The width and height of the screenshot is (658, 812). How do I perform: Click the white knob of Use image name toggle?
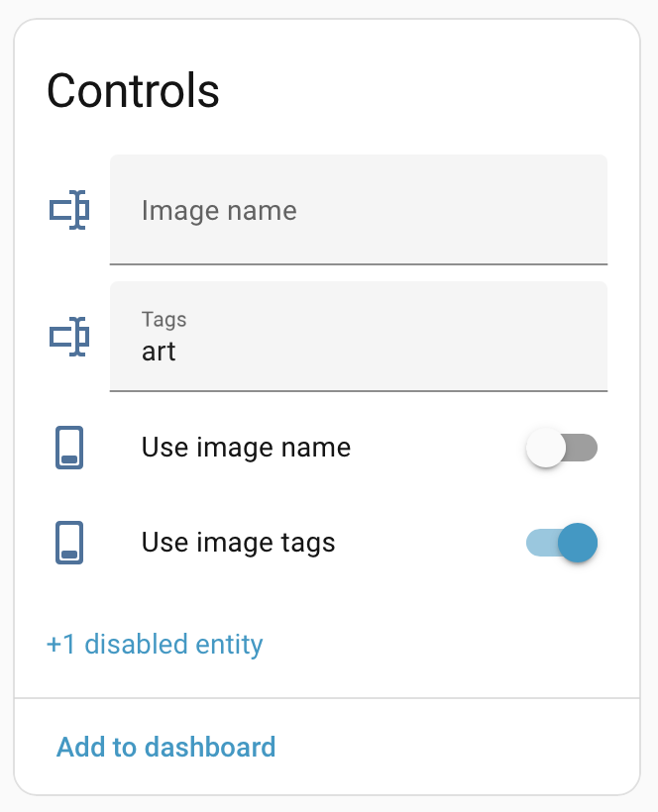click(546, 449)
